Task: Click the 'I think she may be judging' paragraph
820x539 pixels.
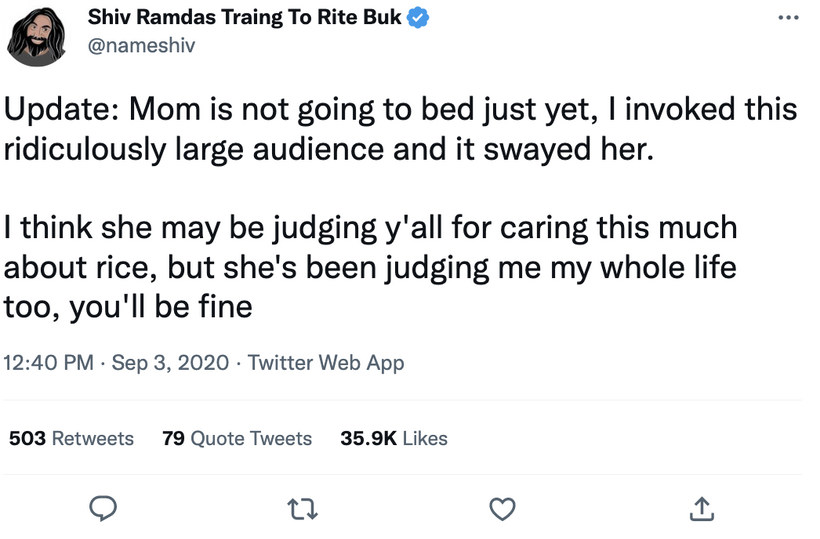Action: 370,267
